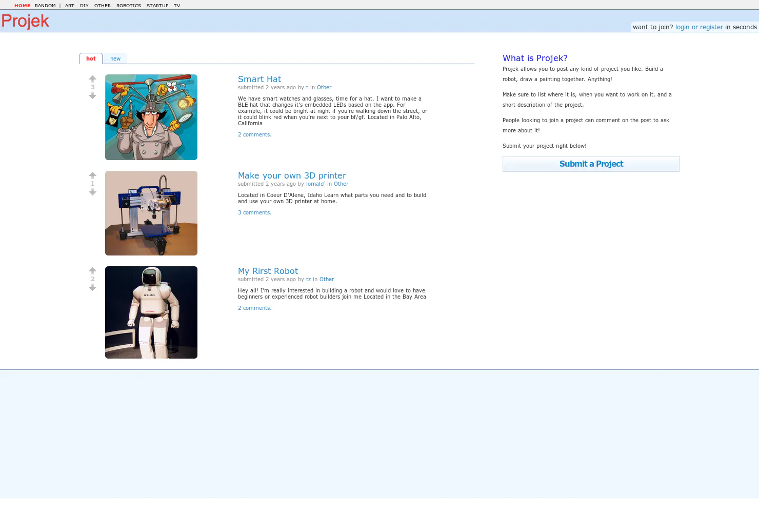Click the Projek logo
The height and width of the screenshot is (532, 759).
25,22
